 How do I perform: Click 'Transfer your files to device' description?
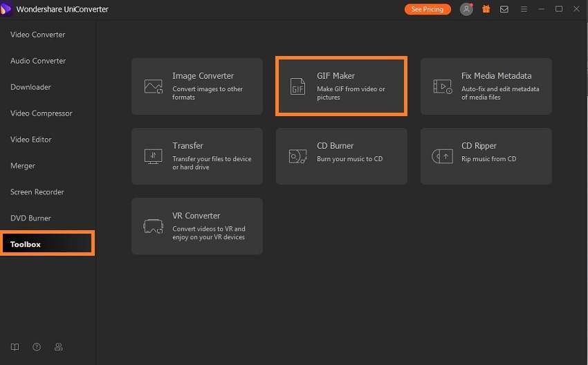(212, 163)
